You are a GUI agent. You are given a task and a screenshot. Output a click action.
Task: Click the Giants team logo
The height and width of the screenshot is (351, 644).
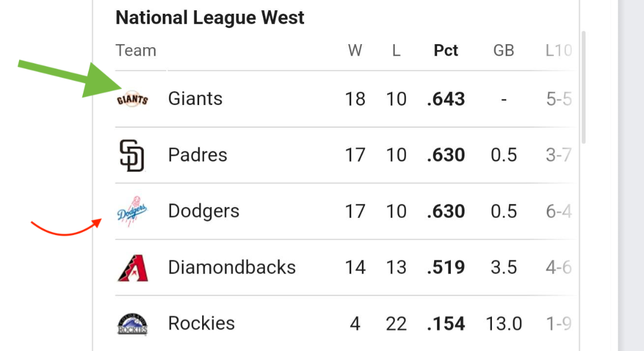click(x=132, y=99)
